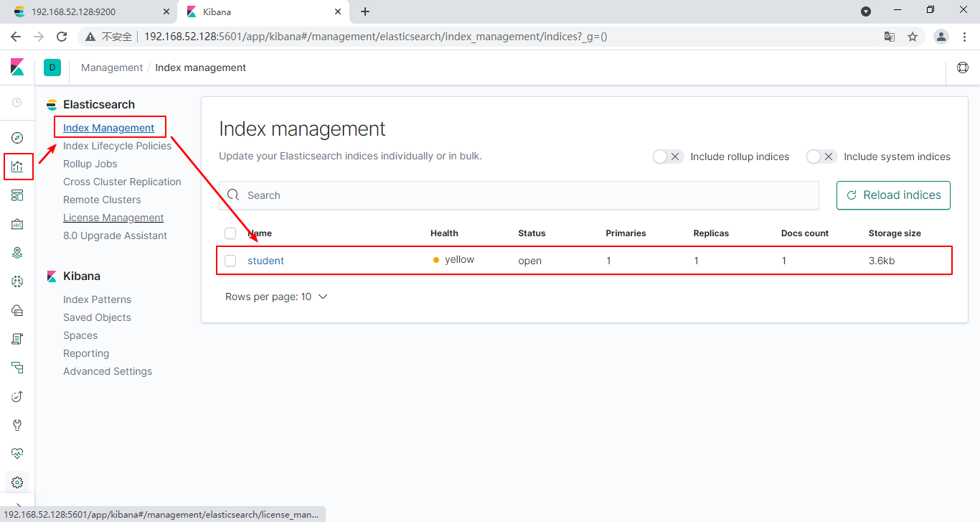Open Discover from the compass sidebar icon
980x522 pixels.
point(18,138)
